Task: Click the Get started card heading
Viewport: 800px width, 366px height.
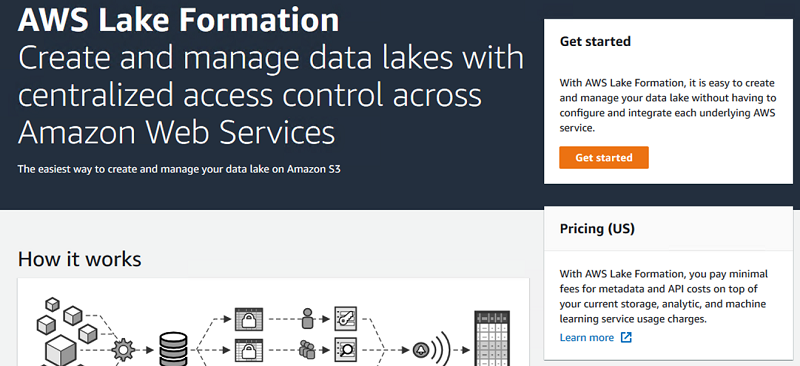Action: tap(595, 41)
